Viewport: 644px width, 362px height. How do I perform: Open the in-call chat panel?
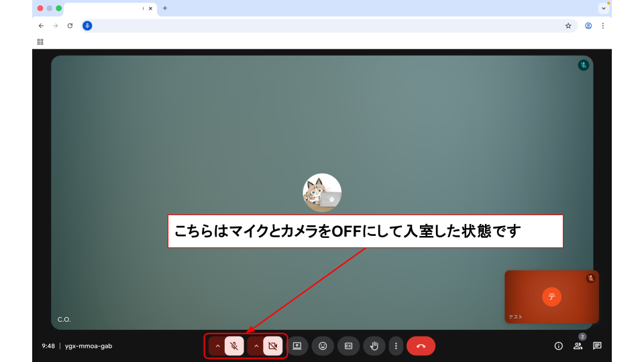coord(597,346)
